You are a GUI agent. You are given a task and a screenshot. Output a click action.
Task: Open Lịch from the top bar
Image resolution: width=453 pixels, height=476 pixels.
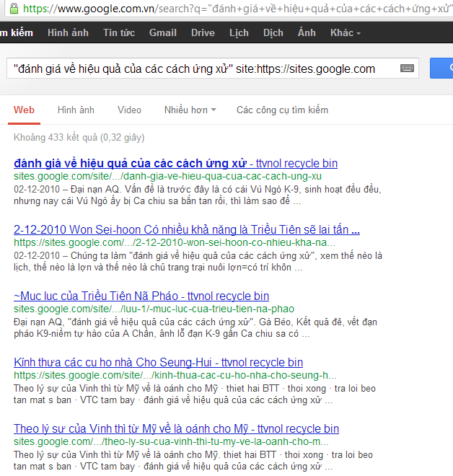(x=239, y=32)
